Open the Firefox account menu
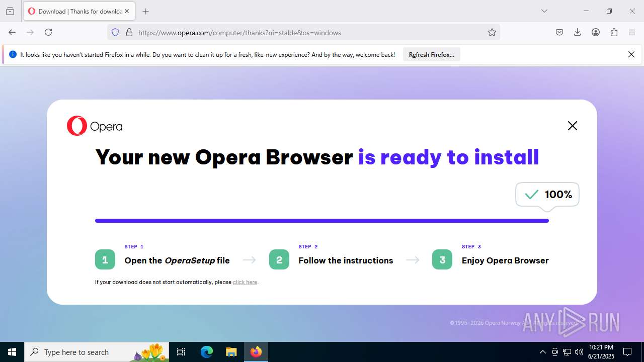The width and height of the screenshot is (644, 362). (596, 32)
